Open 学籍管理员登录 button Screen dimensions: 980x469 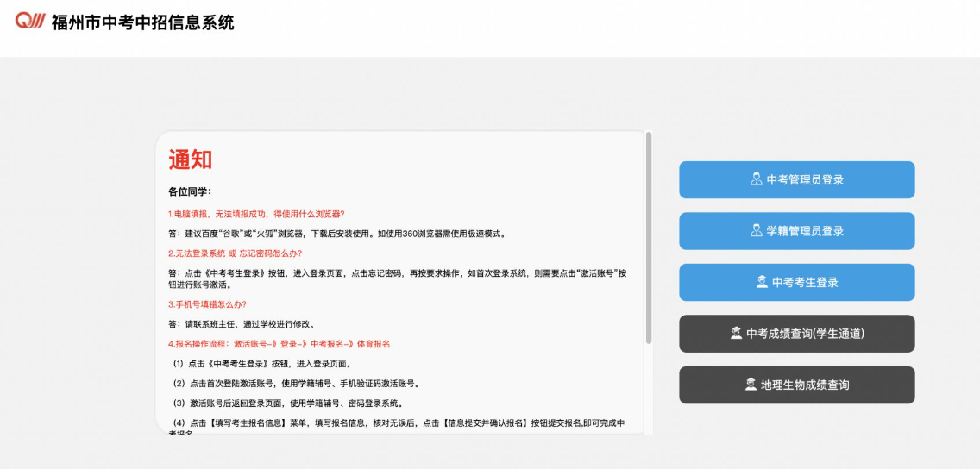pos(797,231)
